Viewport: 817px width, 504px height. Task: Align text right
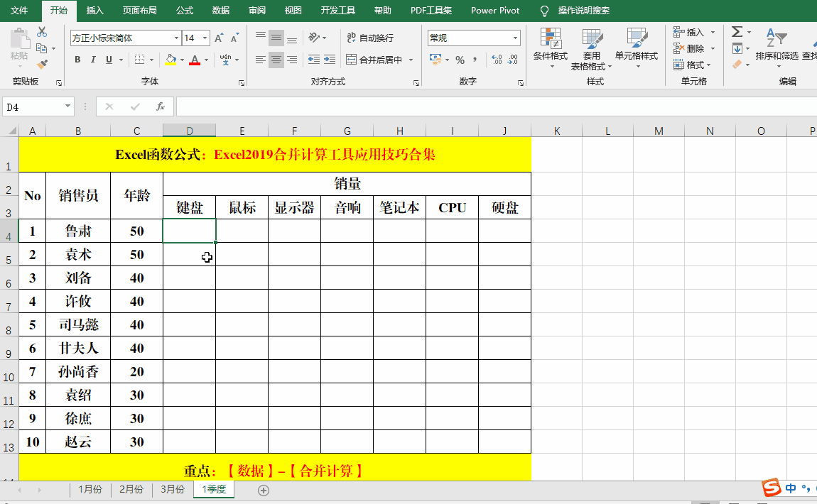click(292, 60)
